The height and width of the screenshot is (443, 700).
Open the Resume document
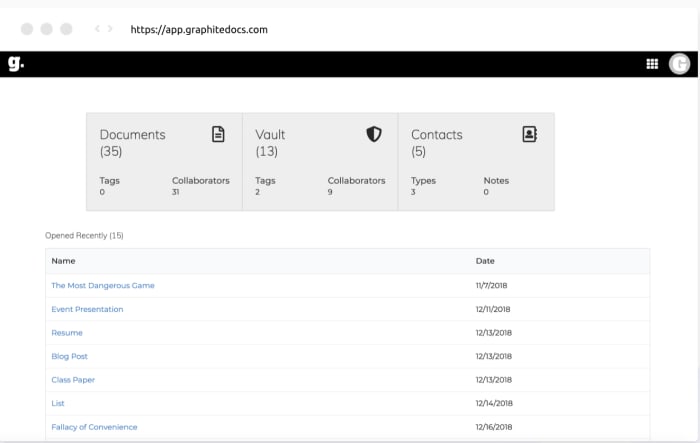click(x=67, y=333)
